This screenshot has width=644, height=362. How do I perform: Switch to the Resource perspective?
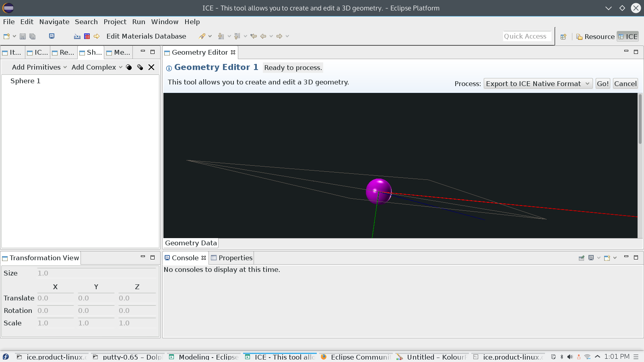pyautogui.click(x=595, y=37)
